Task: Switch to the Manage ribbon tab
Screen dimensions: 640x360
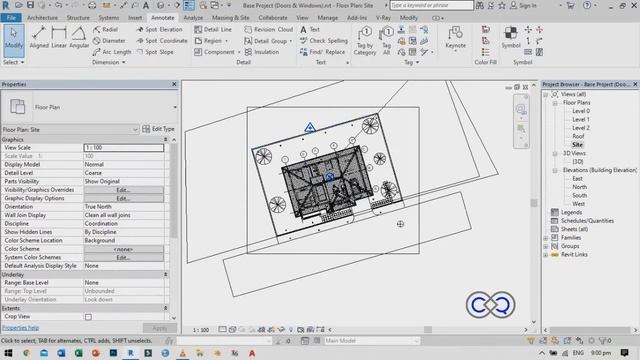Action: click(327, 18)
